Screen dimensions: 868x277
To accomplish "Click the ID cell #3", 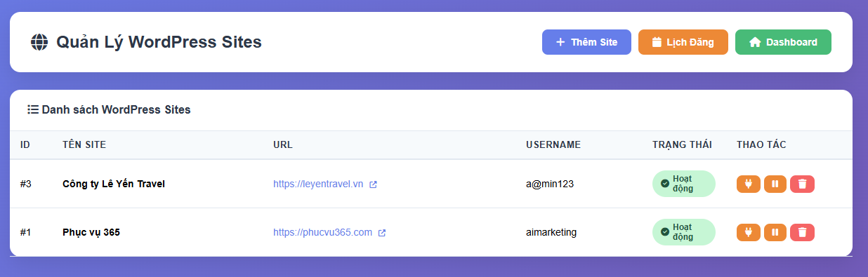I will [x=26, y=184].
